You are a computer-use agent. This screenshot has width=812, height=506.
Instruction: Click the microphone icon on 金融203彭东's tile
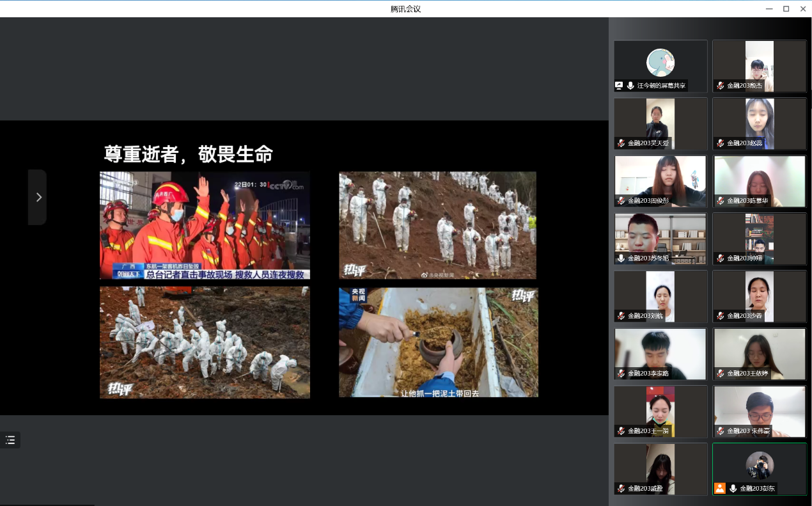click(733, 488)
